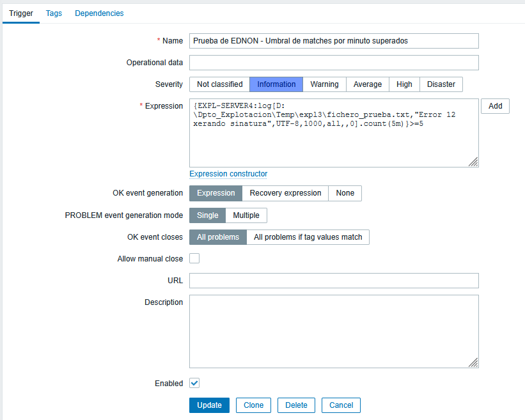Click into the URL input field

click(x=334, y=281)
